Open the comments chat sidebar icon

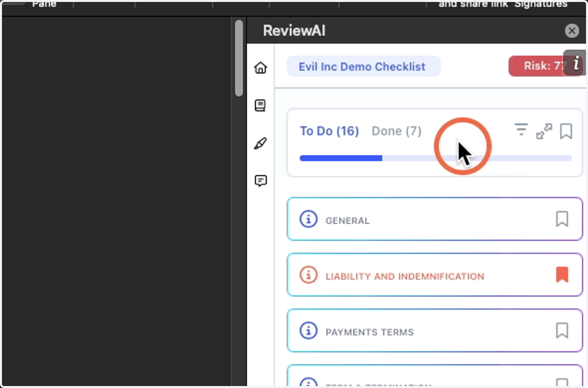pyautogui.click(x=261, y=181)
